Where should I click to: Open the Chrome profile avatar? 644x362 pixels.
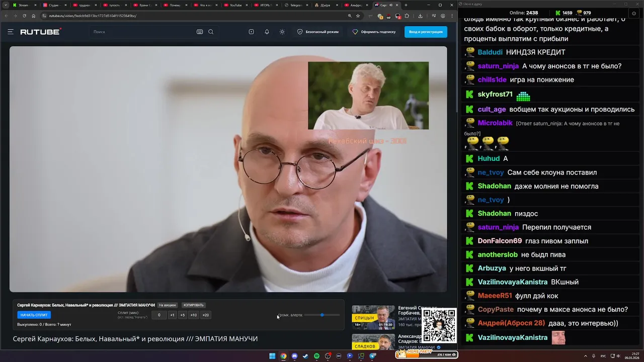click(x=443, y=16)
